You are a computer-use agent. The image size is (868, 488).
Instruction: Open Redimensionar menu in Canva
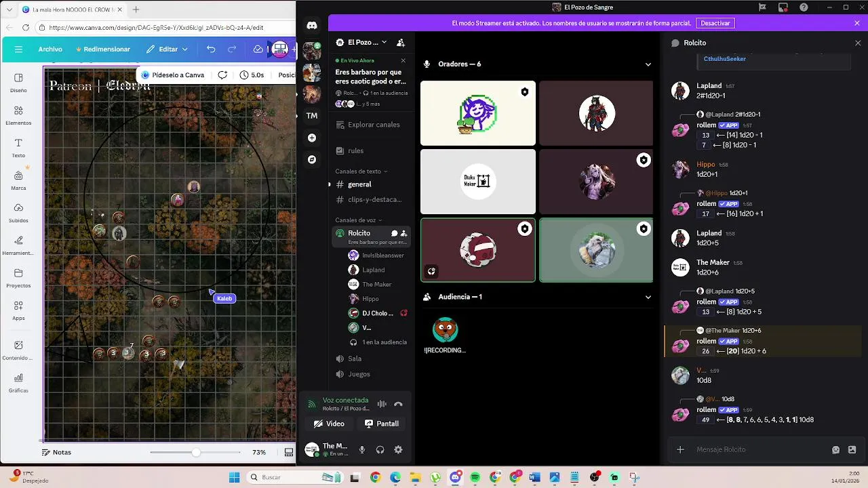(x=103, y=49)
